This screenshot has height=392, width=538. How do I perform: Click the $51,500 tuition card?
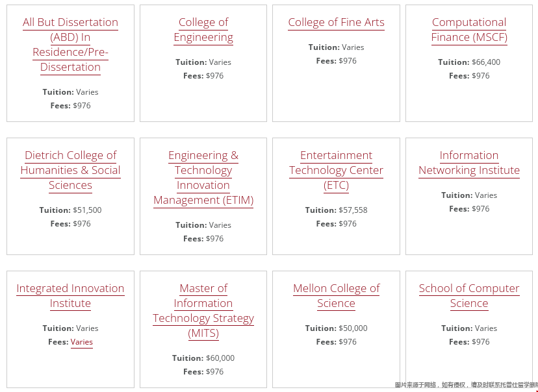point(70,197)
